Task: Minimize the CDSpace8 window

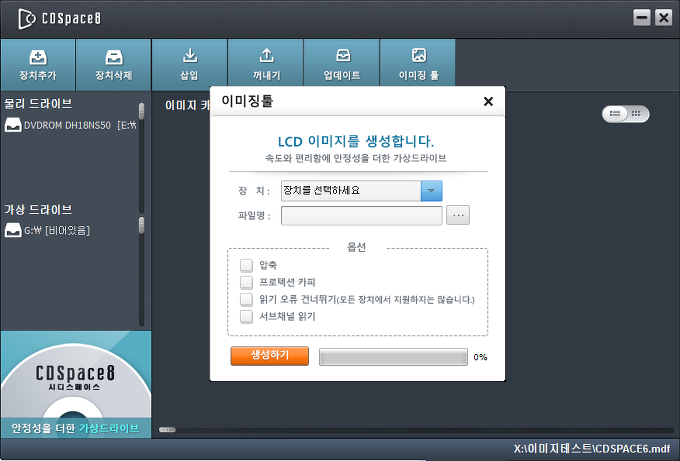Action: click(x=642, y=18)
